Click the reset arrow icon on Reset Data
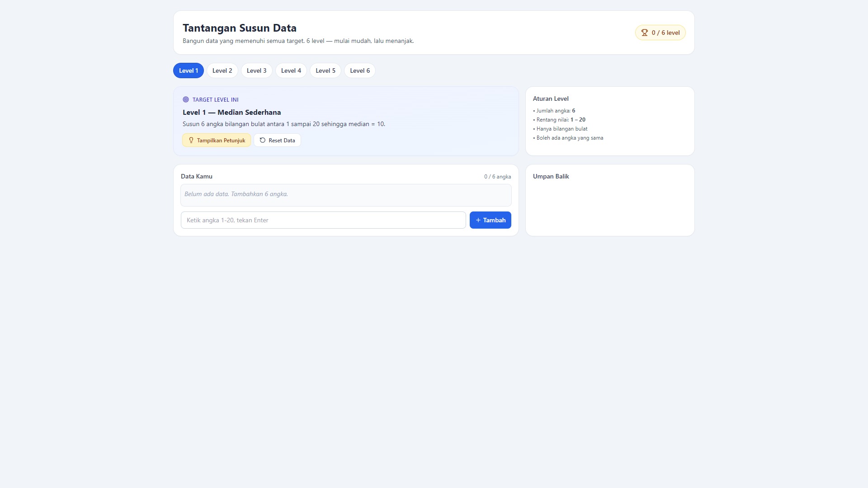868x488 pixels. tap(263, 140)
